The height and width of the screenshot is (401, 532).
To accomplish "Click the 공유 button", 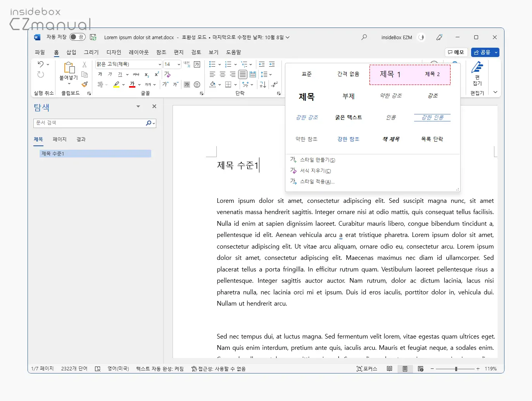I will click(x=483, y=52).
